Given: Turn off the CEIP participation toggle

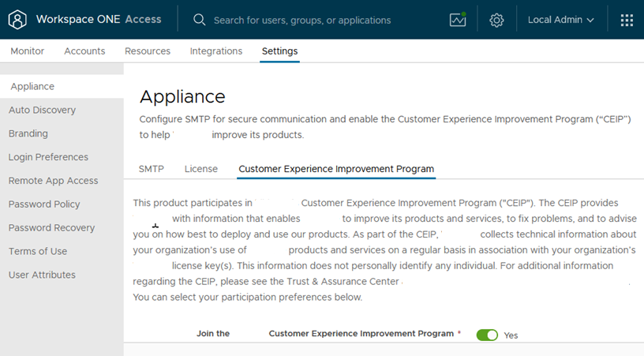Looking at the screenshot, I should click(x=487, y=335).
